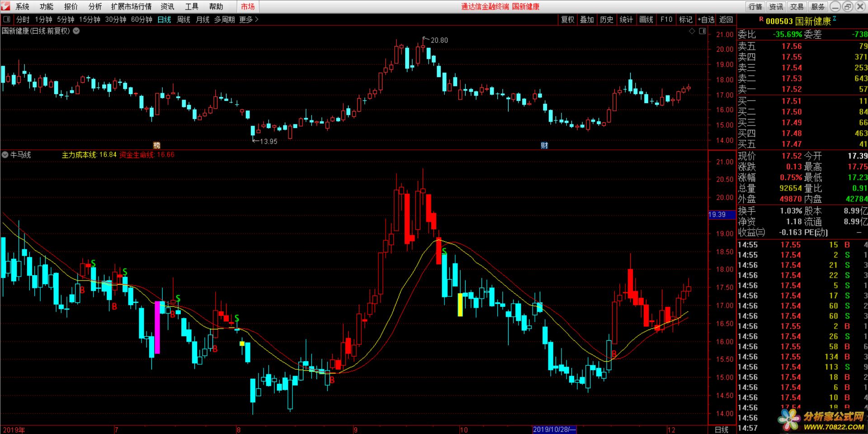Viewport: 868px width, 434px height.
Task: Expand the 牛马线 indicator dropdown arrow
Action: pos(5,155)
